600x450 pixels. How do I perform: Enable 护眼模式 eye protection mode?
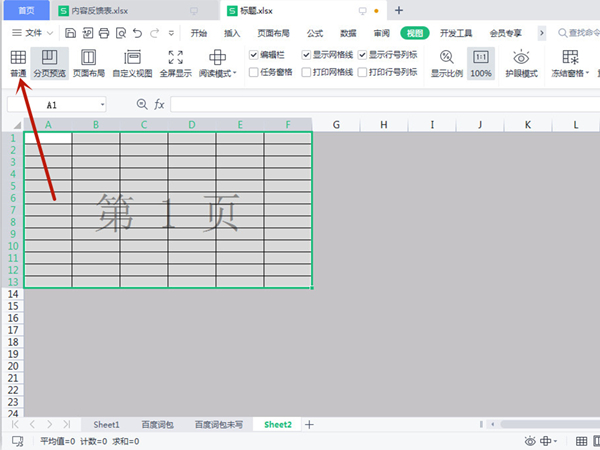pyautogui.click(x=520, y=64)
